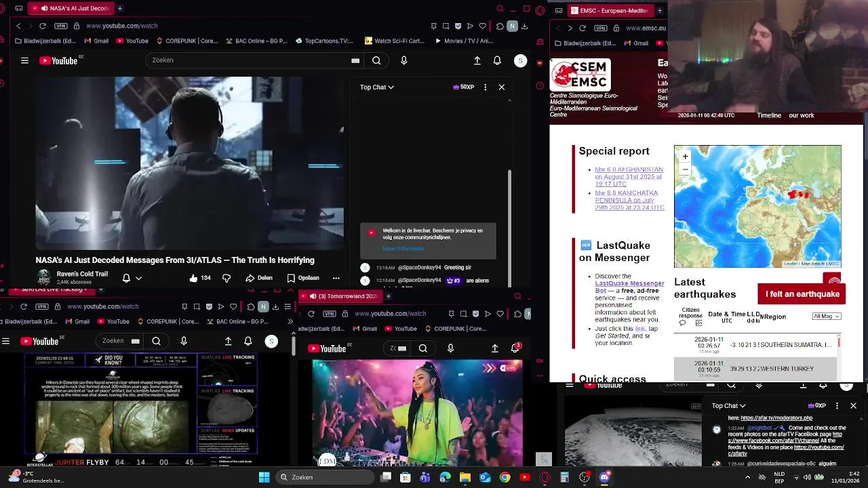The image size is (868, 488).
Task: Open new tab in NASA browser window
Action: [120, 8]
